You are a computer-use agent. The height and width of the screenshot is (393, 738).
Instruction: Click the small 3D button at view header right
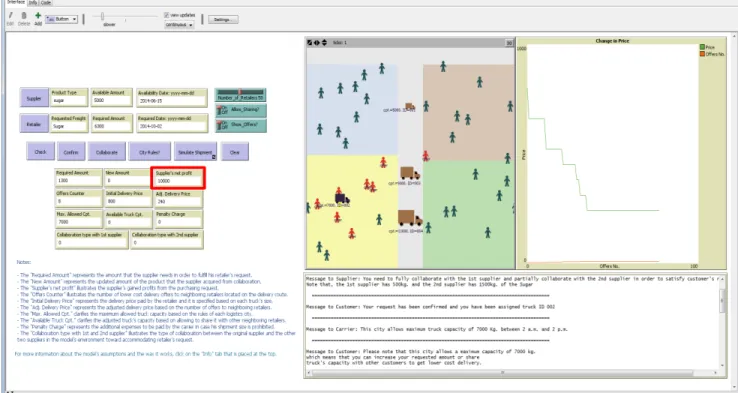click(509, 43)
